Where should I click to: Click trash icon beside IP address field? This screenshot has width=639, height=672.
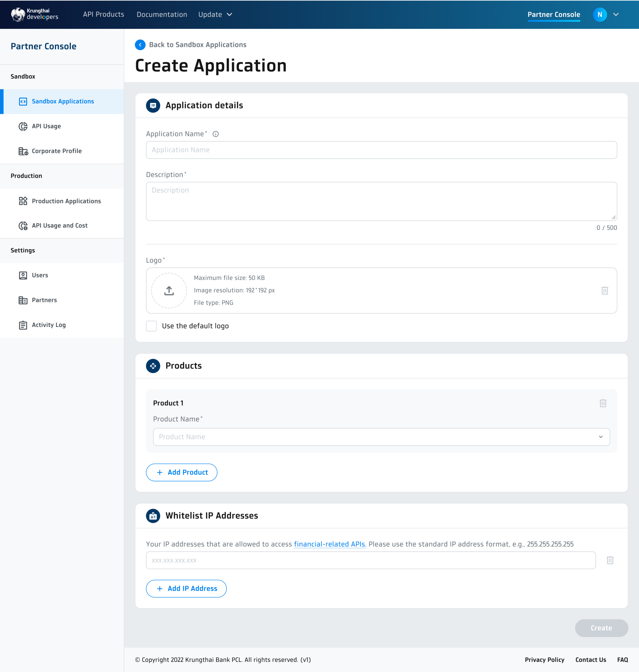610,560
